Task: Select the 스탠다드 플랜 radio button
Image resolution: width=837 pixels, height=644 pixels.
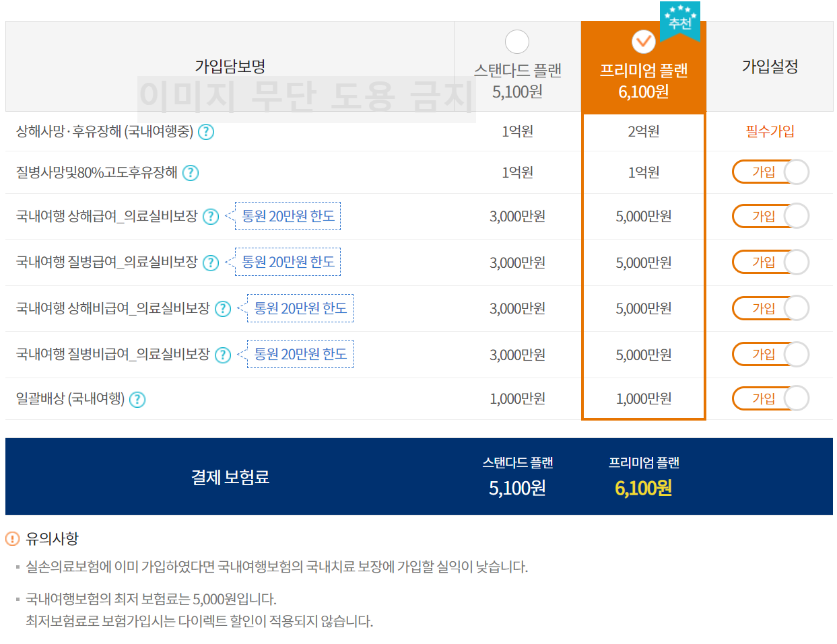Action: (516, 42)
